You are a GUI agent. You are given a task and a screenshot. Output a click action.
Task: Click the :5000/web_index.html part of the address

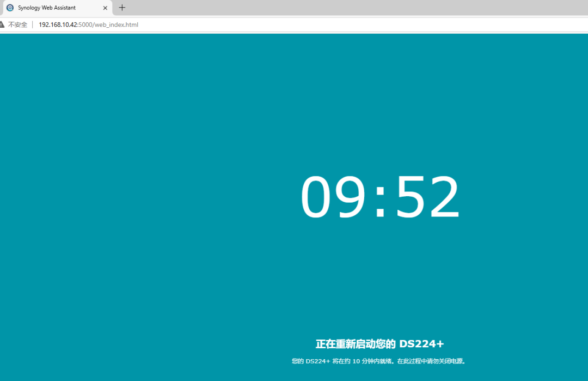[x=108, y=25]
